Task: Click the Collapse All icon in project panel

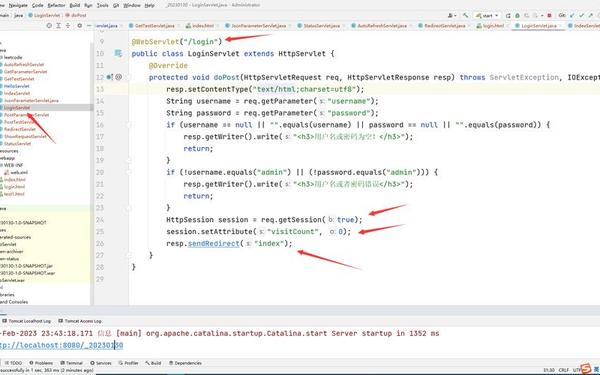Action: (x=68, y=26)
